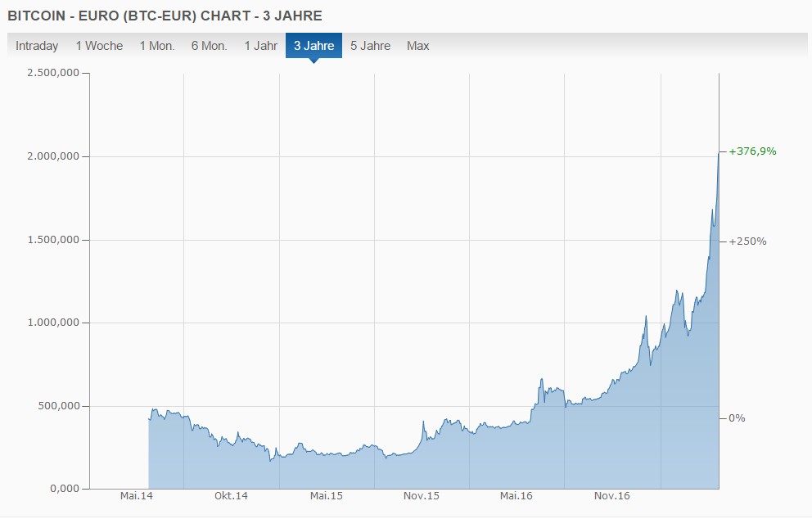Switch to 5 Jahre range

(x=370, y=46)
